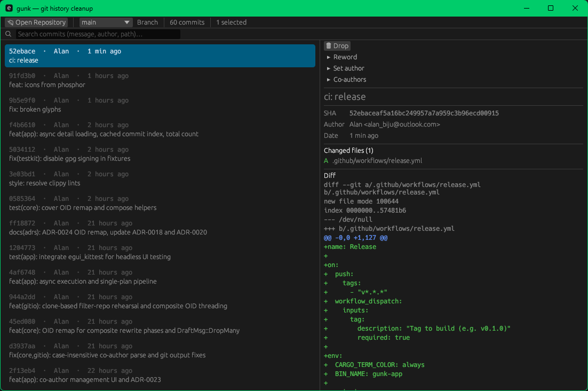
Task: Click the author email alan_biju@outlook.com
Action: pyautogui.click(x=402, y=124)
